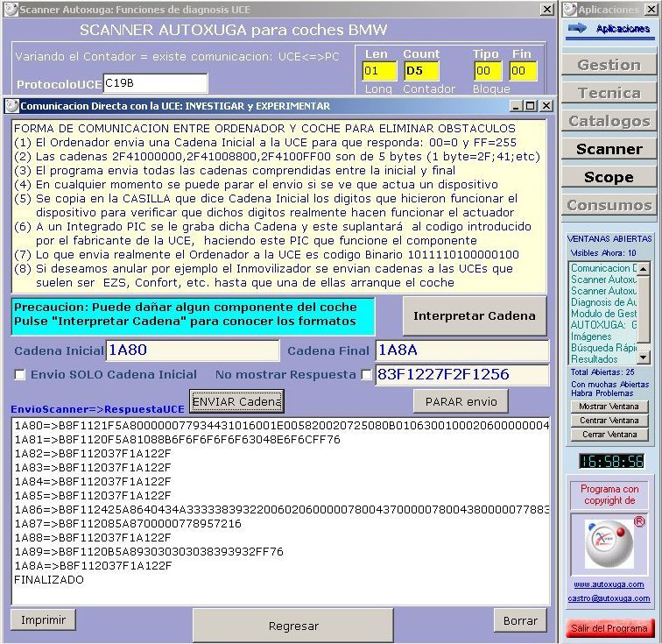Maximize the Comunicacion Directa window

[530, 106]
